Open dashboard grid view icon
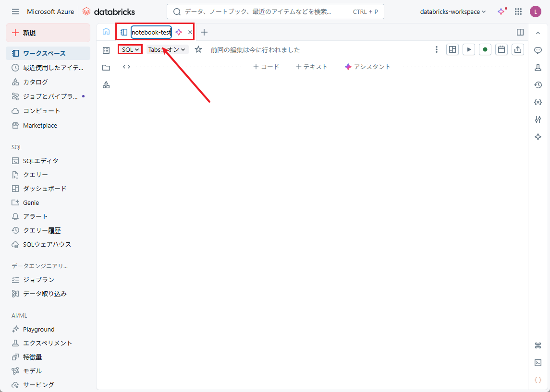Image resolution: width=550 pixels, height=392 pixels. point(452,49)
